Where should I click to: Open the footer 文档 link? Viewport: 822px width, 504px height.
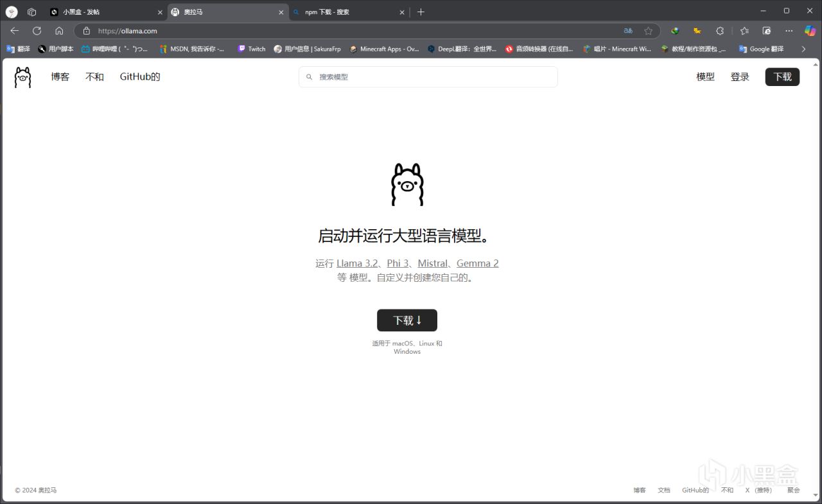point(664,491)
